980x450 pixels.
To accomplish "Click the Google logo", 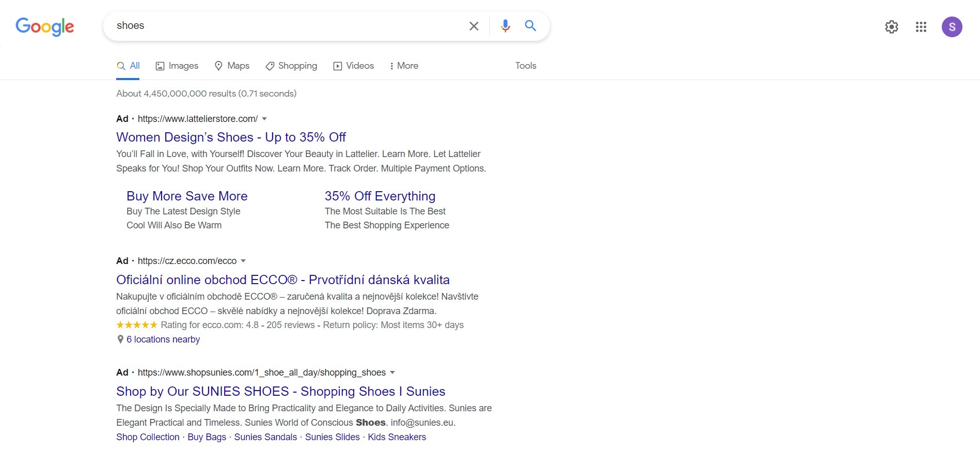I will [x=45, y=26].
